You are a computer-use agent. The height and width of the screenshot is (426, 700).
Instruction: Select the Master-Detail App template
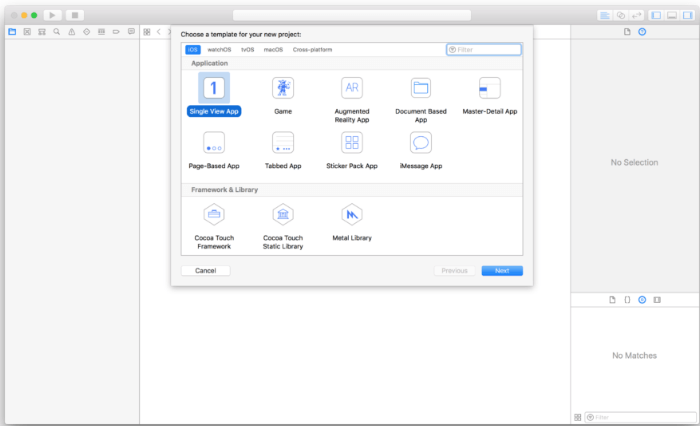489,89
